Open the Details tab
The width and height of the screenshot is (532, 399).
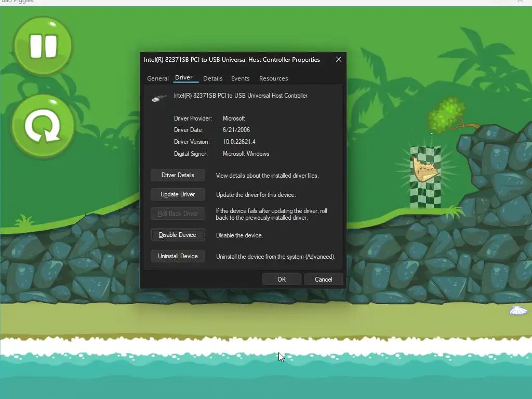[212, 78]
